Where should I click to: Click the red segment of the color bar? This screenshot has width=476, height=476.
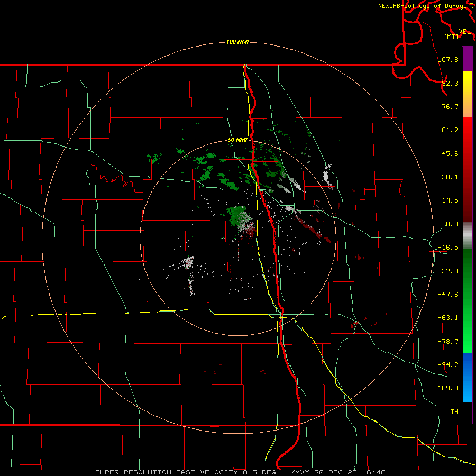[467, 169]
